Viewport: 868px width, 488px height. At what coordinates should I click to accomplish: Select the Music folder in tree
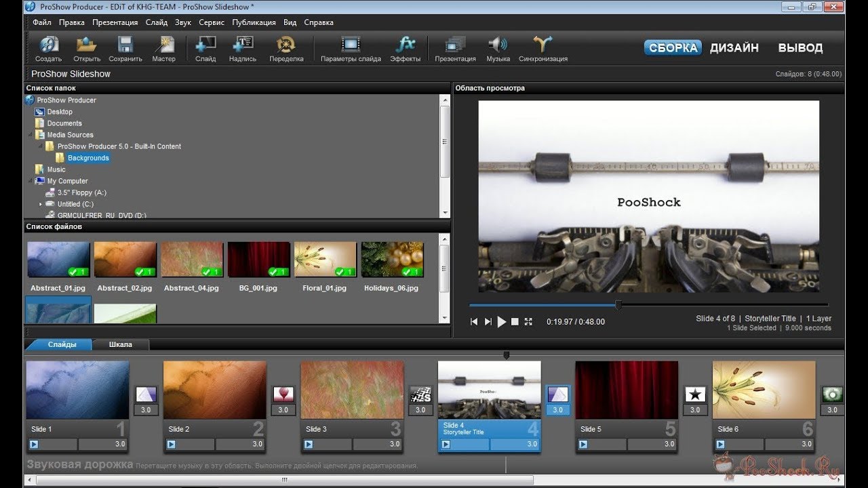tap(56, 169)
